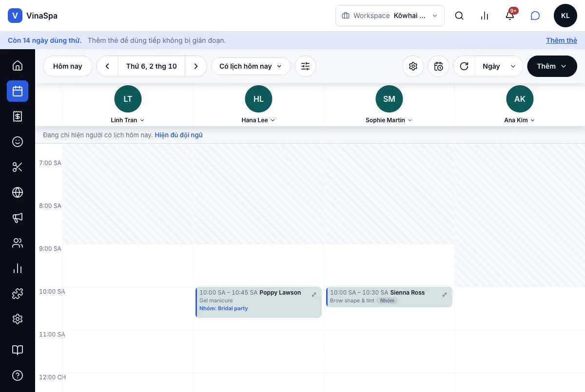This screenshot has width=585, height=392.
Task: Open the Calendar icon in sidebar
Action: (18, 91)
